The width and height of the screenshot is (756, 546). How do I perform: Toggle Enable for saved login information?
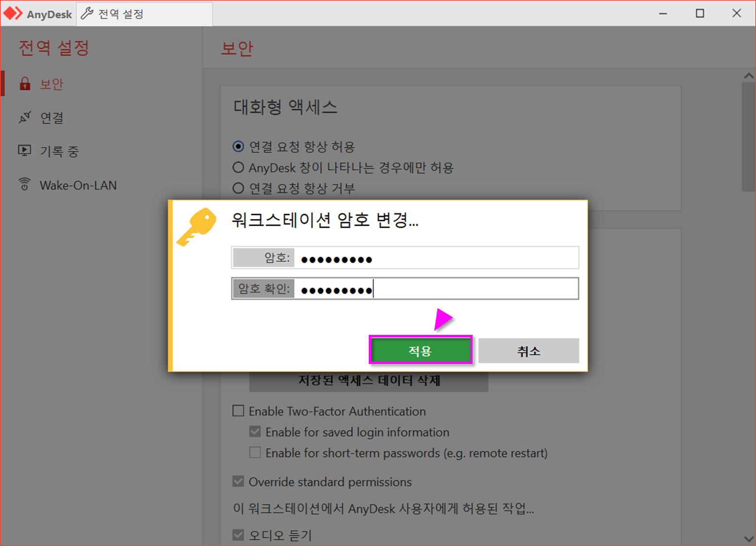pos(255,431)
